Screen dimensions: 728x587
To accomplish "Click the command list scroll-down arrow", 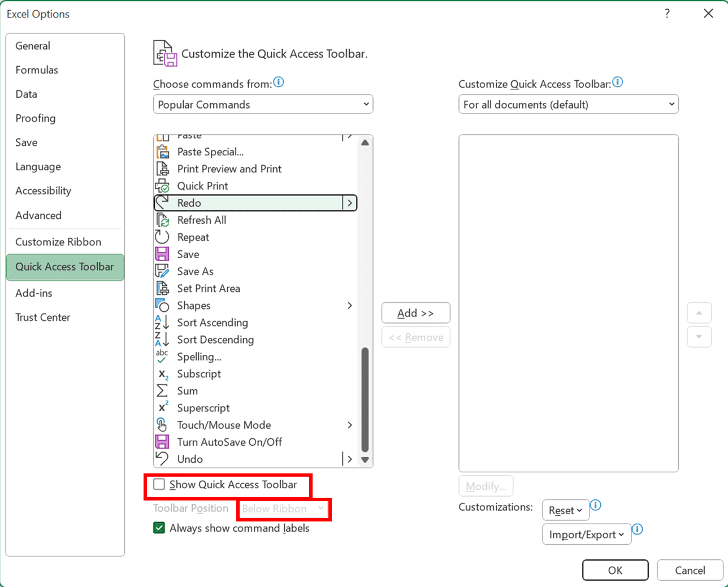I will tap(365, 460).
